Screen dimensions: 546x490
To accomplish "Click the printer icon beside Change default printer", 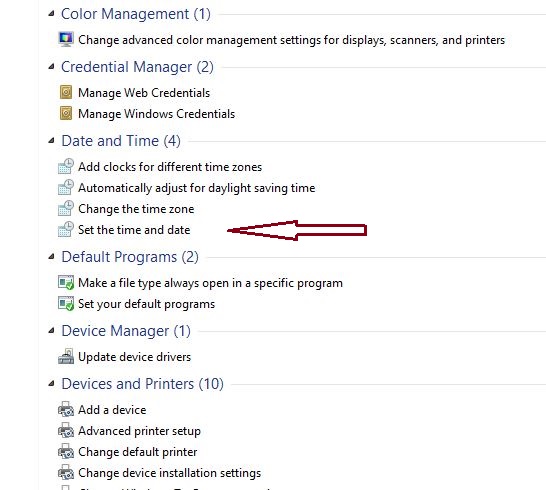I will click(x=66, y=451).
